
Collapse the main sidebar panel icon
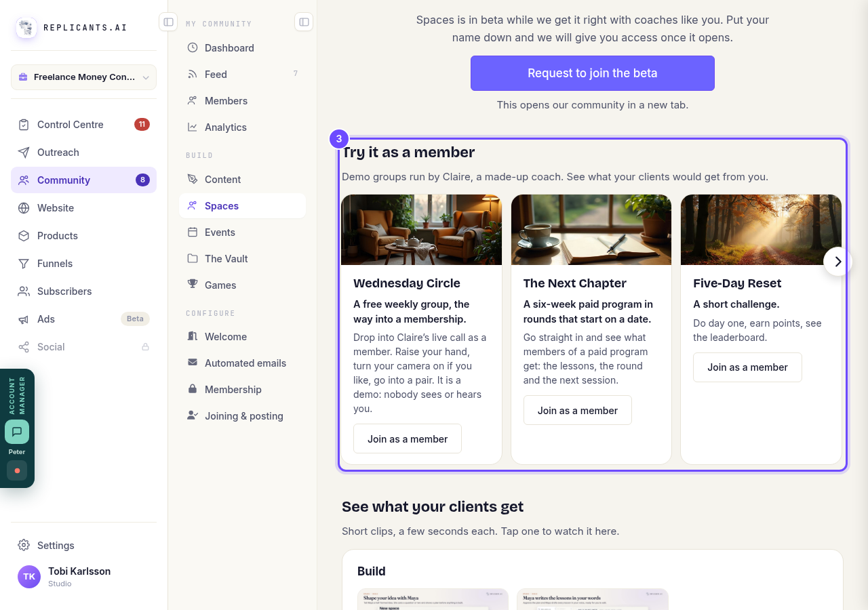pyautogui.click(x=168, y=22)
